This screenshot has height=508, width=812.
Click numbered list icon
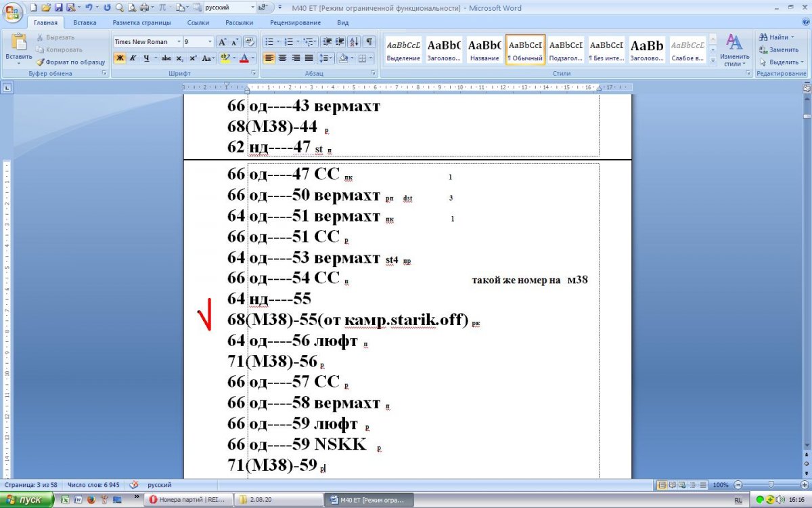click(288, 41)
